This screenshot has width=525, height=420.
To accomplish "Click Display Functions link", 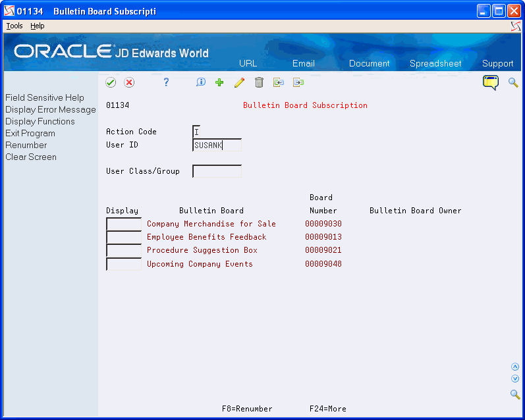I will click(40, 121).
